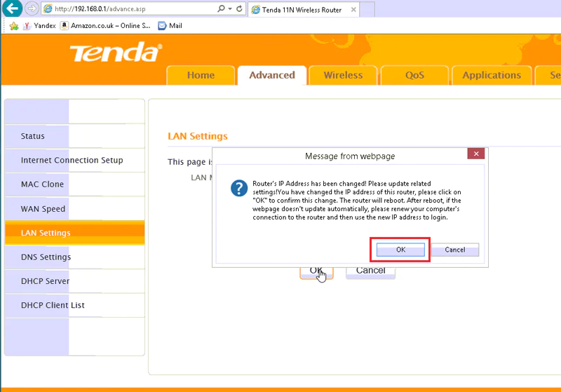Open DHCP Client List in the sidebar

click(75, 305)
